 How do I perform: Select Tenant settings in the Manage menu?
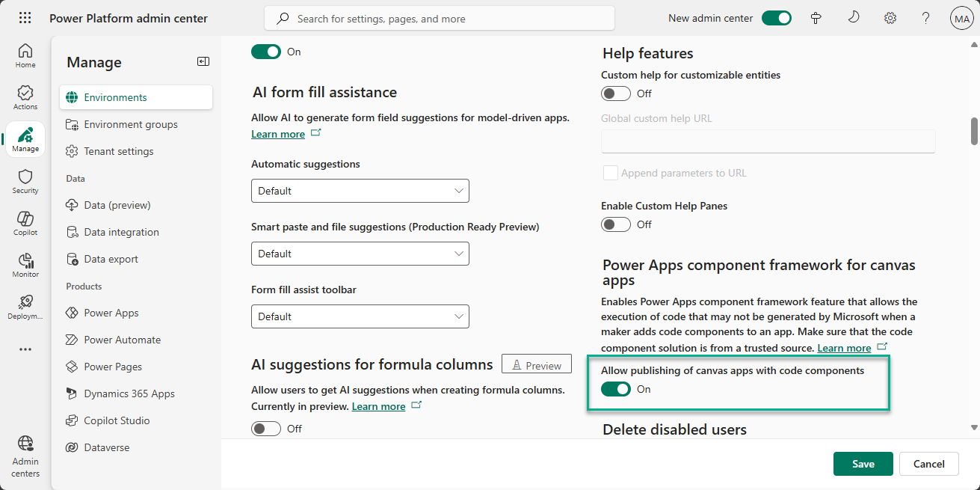click(x=118, y=151)
